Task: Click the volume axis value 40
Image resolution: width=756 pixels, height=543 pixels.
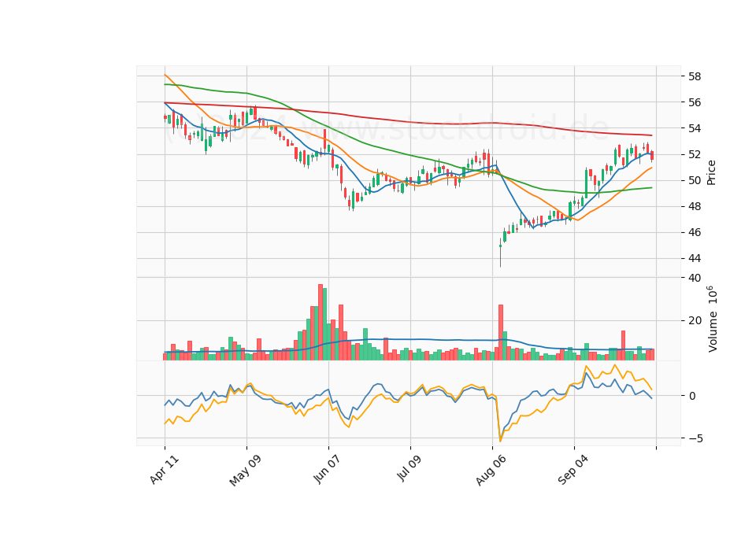Action: point(695,278)
